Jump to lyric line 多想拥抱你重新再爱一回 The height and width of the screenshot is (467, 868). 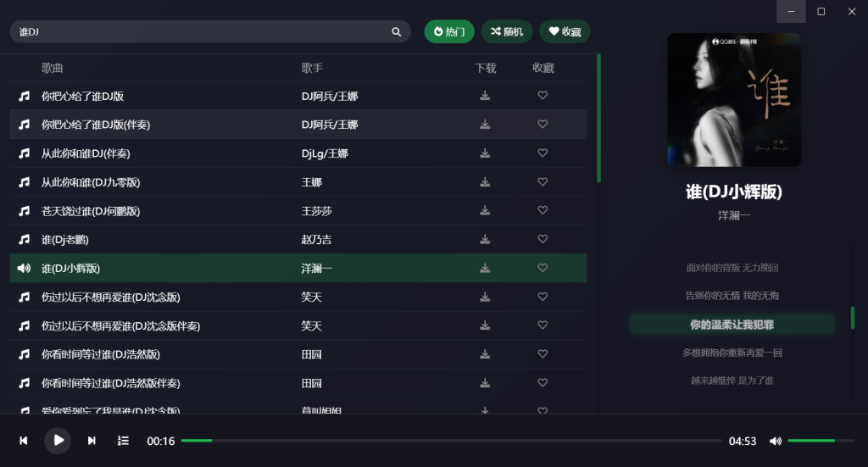click(x=732, y=353)
